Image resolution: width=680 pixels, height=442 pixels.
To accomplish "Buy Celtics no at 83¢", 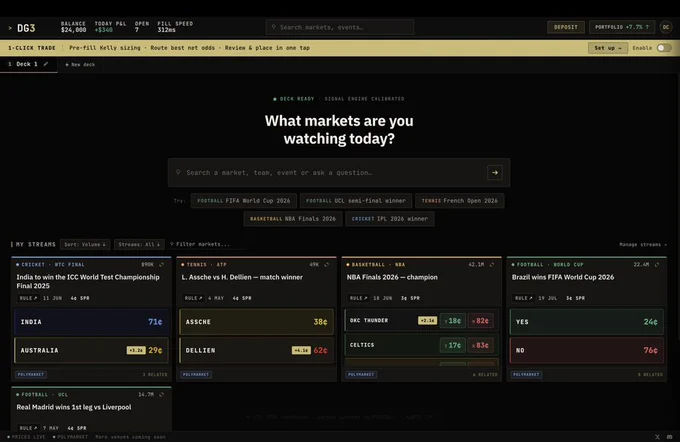I will tap(481, 345).
